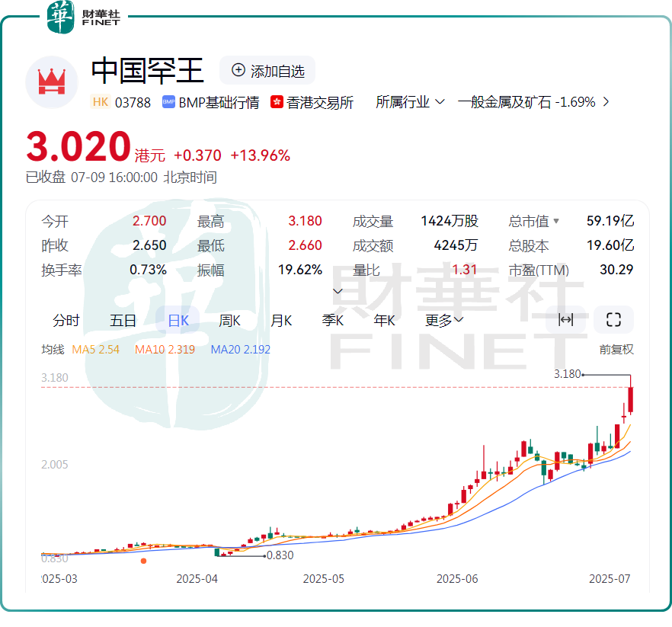This screenshot has width=672, height=627.
Task: Click the 2.005 price axis label
Action: click(54, 465)
